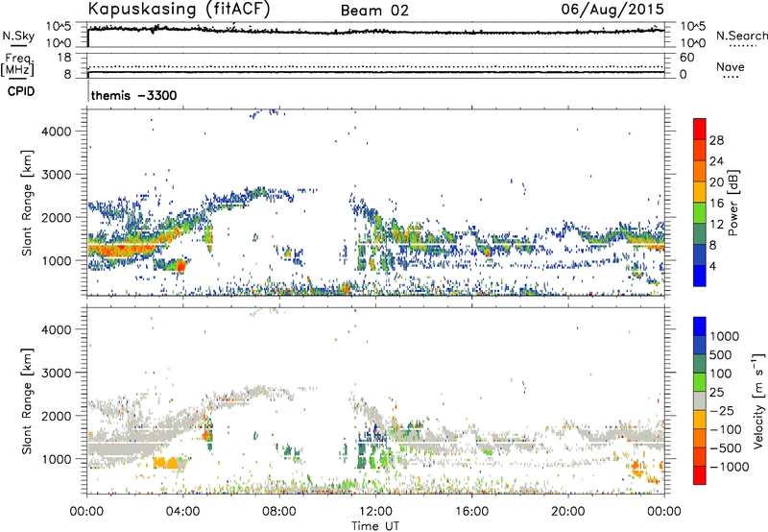Pick the Velocity segment between 100 and 500
The image size is (768, 532).
click(x=700, y=364)
